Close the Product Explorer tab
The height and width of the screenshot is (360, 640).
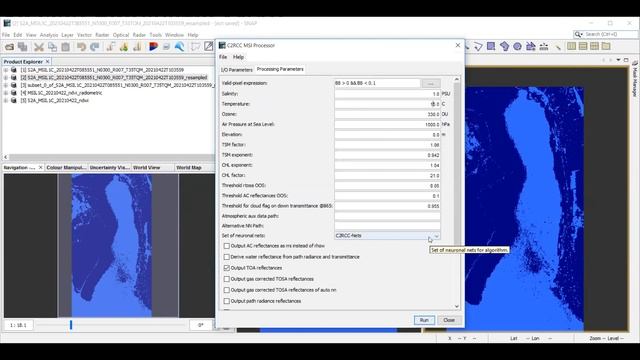pyautogui.click(x=47, y=62)
